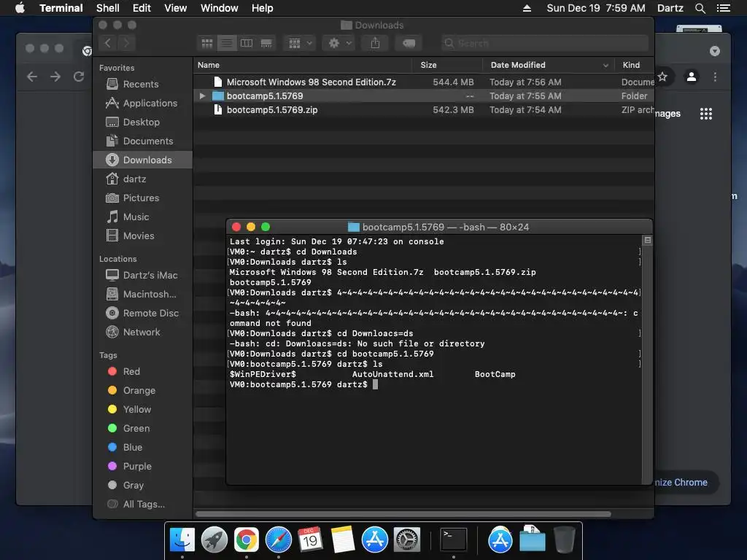
Task: Expand the bootcamp5.1.5769 folder disclosure triangle
Action: [203, 96]
